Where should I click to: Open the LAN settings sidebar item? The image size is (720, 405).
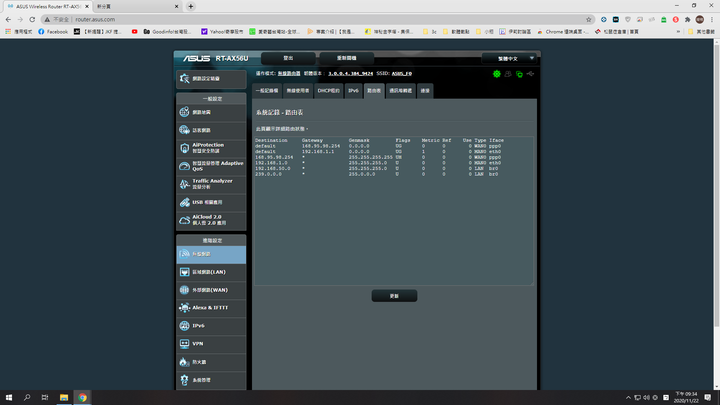pos(211,272)
